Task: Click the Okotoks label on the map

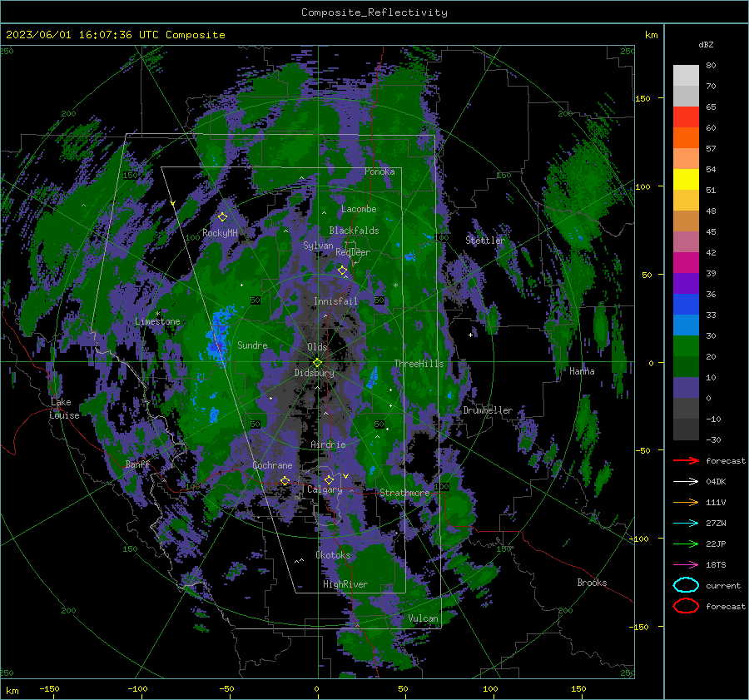Action: [x=333, y=555]
